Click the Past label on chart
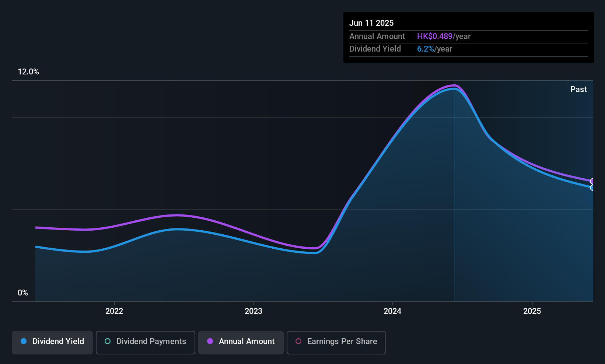 [x=578, y=90]
